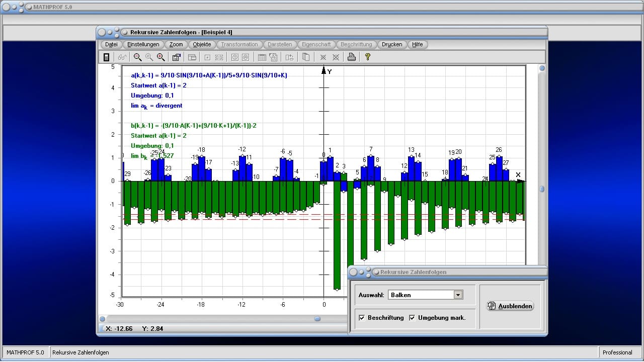Click the blue text lim ak = divergent
644x362 pixels.
[156, 106]
